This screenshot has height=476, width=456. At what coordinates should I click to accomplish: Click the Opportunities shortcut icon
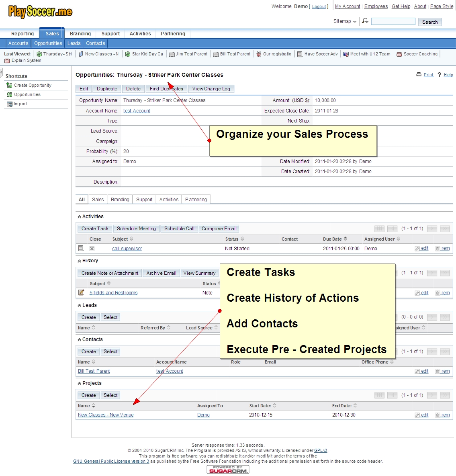pyautogui.click(x=9, y=95)
